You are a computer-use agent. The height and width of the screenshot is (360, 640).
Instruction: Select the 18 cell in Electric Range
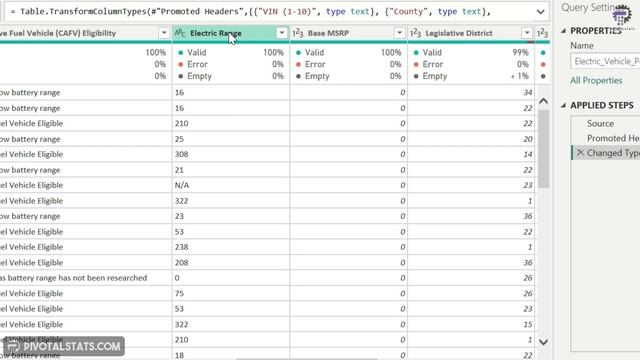(x=231, y=355)
